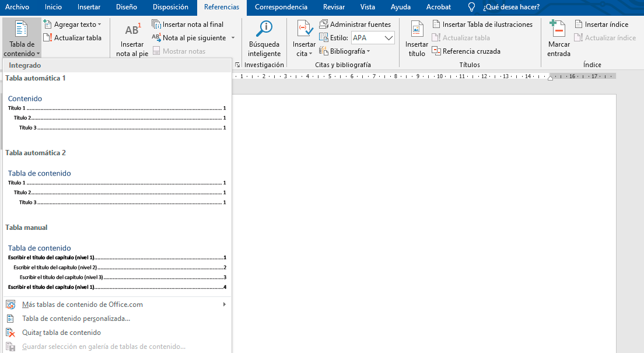Switch to the Correspondencia tab
The width and height of the screenshot is (644, 353).
281,7
